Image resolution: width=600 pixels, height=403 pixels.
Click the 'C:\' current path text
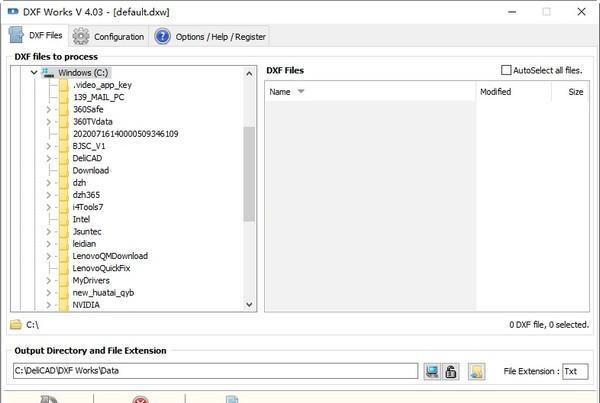(33, 325)
